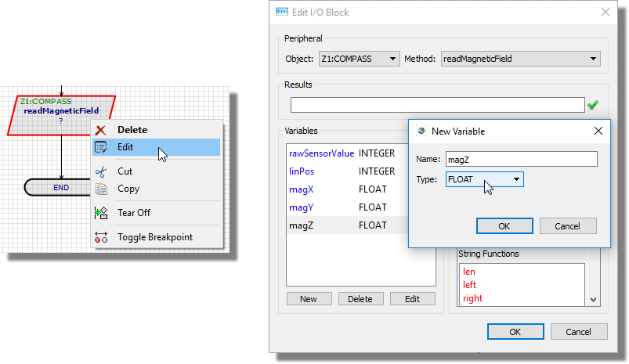
Task: Click the green checkmark beside Results field
Action: [x=593, y=105]
